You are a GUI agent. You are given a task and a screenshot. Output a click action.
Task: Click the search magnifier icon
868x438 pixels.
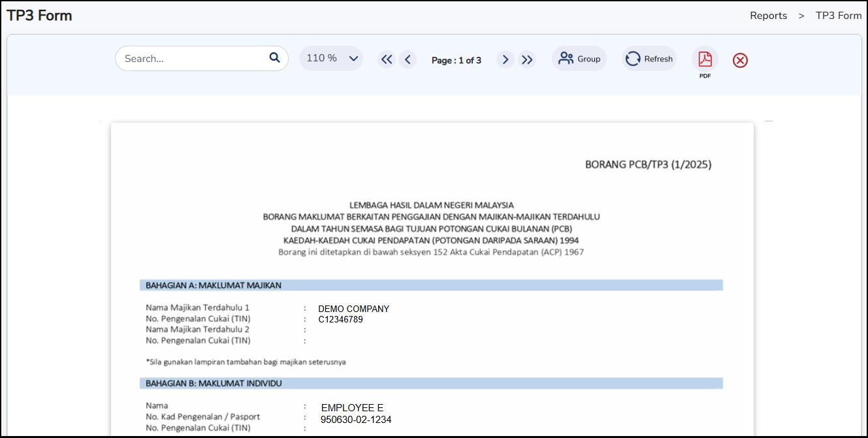point(274,58)
